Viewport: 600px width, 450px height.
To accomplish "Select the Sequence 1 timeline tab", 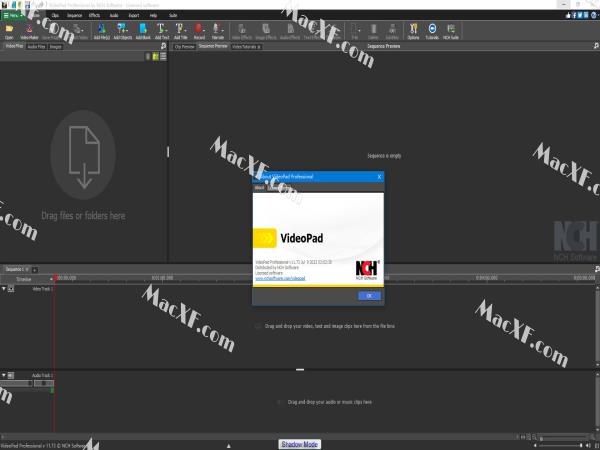I will click(x=16, y=269).
